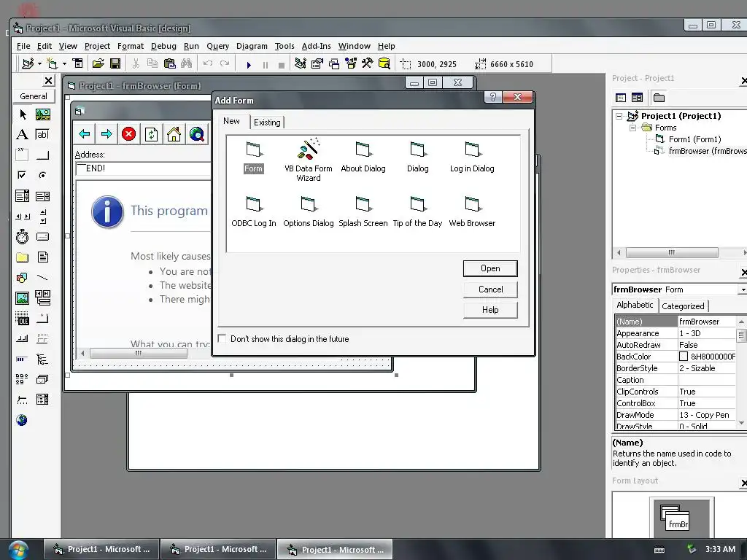Open the File menu

[23, 46]
